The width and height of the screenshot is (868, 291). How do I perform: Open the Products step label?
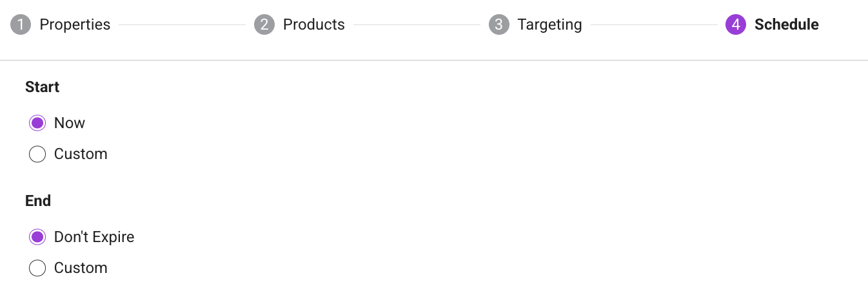(314, 25)
